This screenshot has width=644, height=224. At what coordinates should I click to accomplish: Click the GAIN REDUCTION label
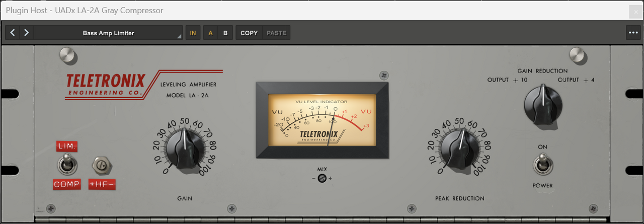[x=542, y=71]
